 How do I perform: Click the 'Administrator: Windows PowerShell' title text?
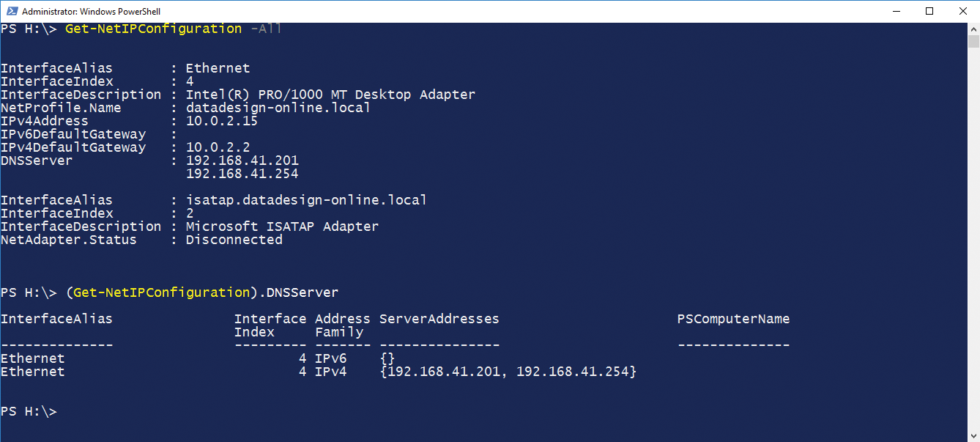pos(92,11)
